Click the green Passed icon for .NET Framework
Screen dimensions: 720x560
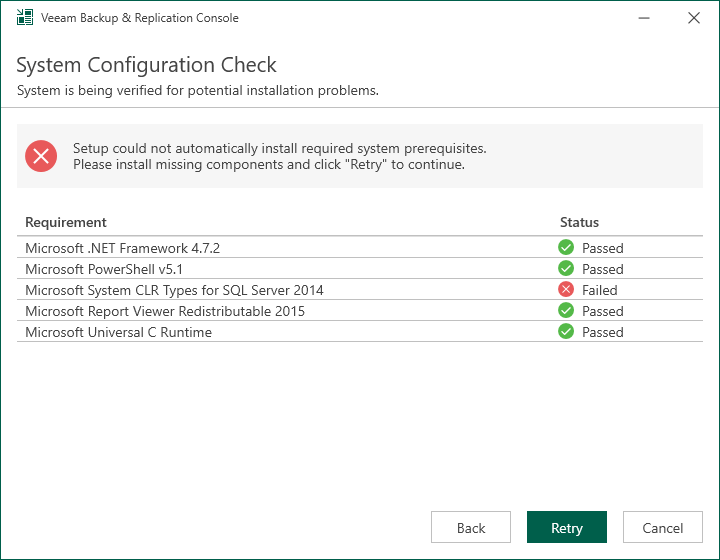(x=566, y=248)
